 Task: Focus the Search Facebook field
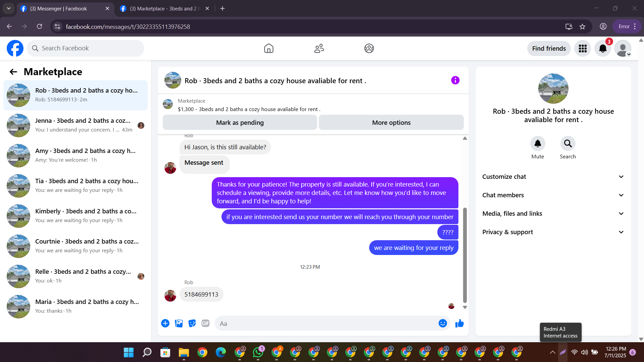click(x=86, y=48)
